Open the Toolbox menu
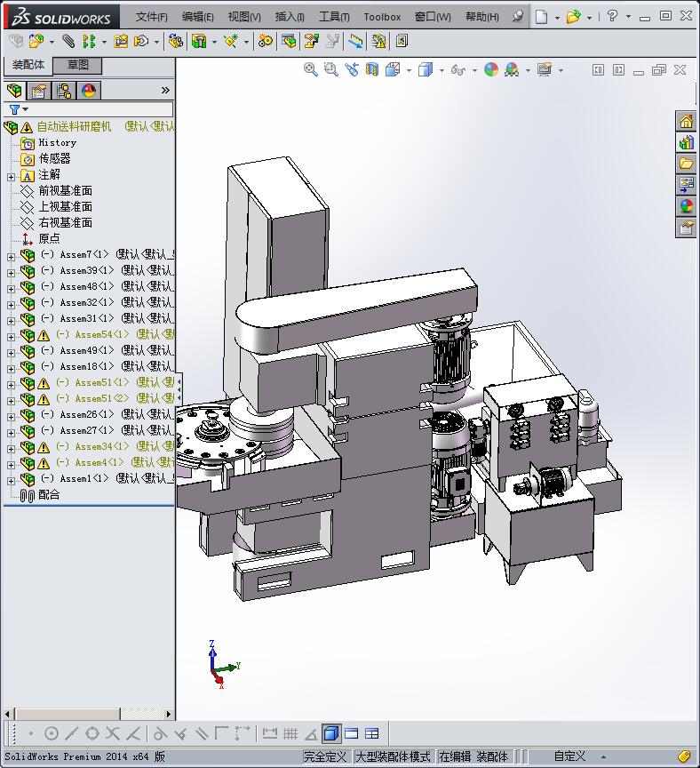The width and height of the screenshot is (700, 768). (x=382, y=17)
